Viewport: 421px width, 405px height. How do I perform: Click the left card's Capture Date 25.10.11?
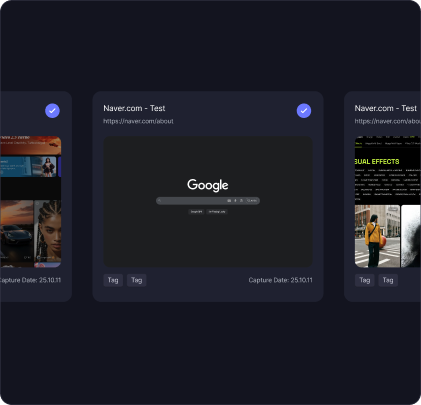pyautogui.click(x=30, y=280)
